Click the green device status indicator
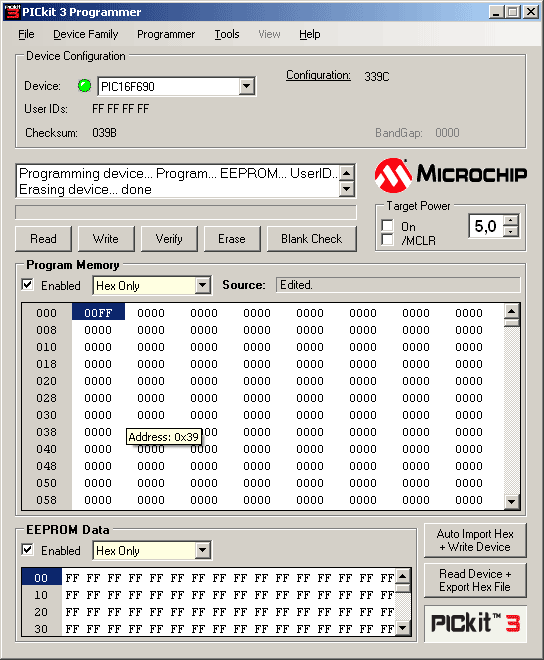The height and width of the screenshot is (660, 544). coord(84,86)
